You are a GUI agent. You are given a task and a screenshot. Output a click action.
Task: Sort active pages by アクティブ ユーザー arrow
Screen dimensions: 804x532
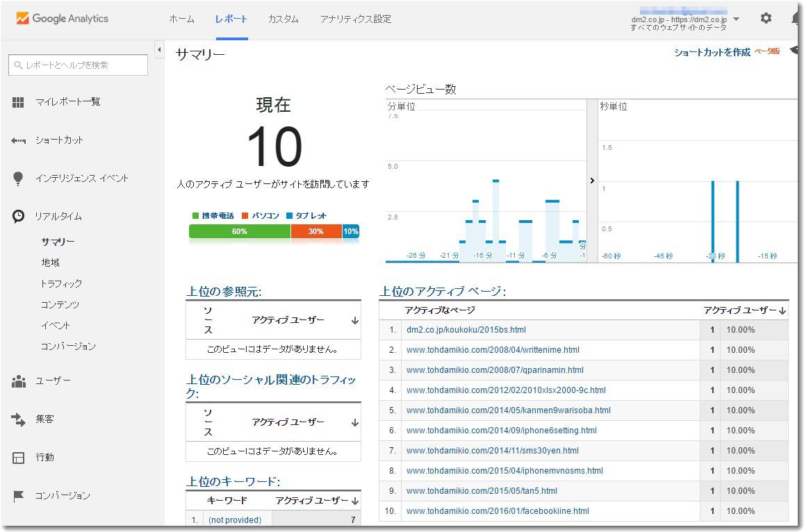(782, 310)
